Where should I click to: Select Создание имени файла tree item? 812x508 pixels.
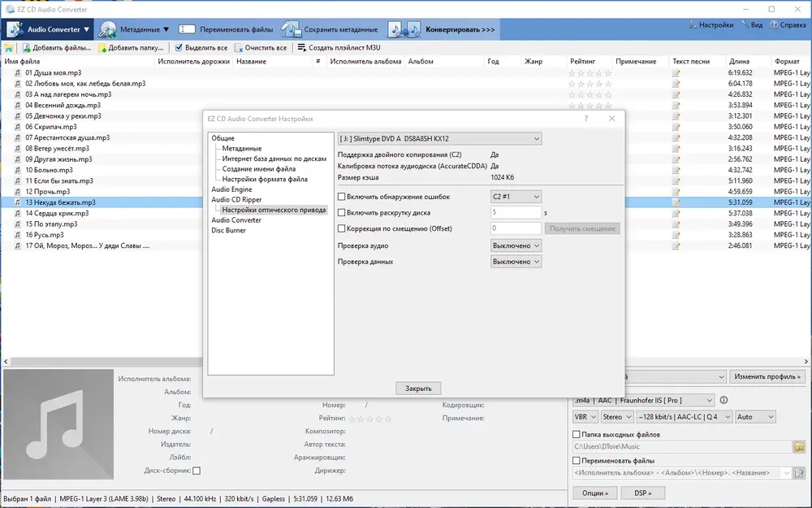pyautogui.click(x=258, y=169)
